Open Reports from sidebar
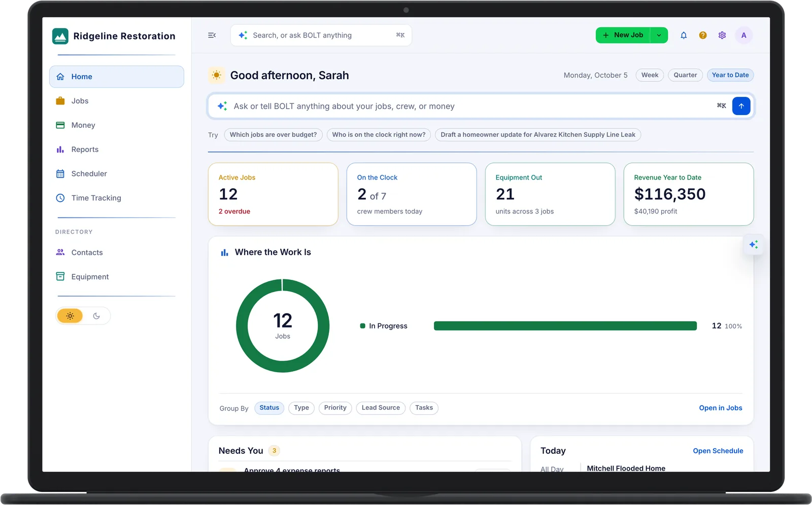This screenshot has width=812, height=505. pos(117,150)
